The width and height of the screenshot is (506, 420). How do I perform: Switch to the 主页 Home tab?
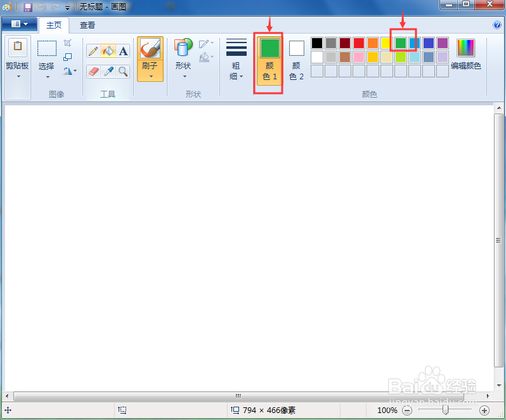click(54, 25)
